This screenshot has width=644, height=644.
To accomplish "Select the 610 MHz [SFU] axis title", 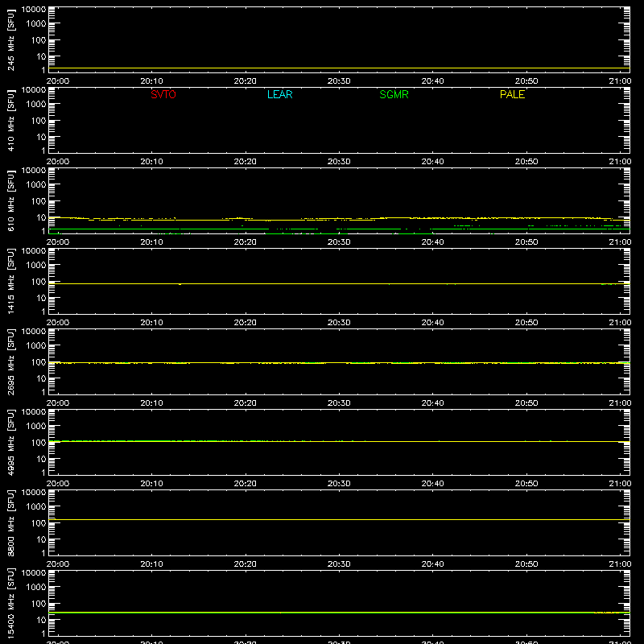I will click(x=10, y=201).
